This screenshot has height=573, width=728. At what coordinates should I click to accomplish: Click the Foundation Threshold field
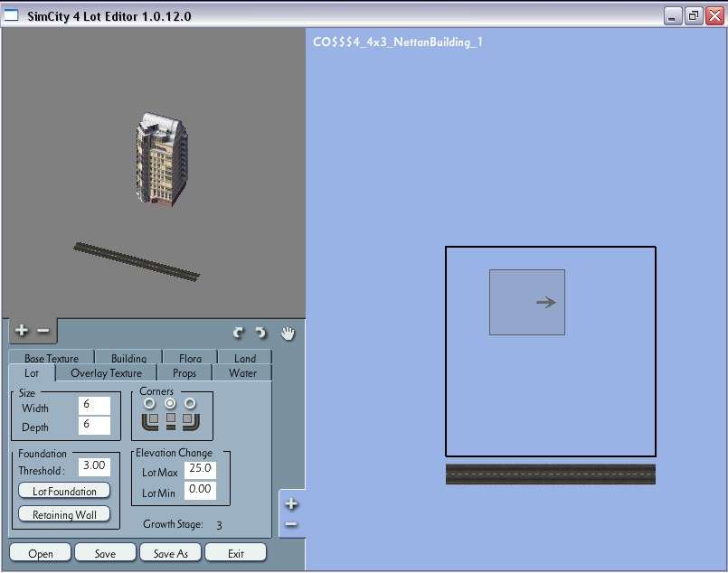coord(94,466)
